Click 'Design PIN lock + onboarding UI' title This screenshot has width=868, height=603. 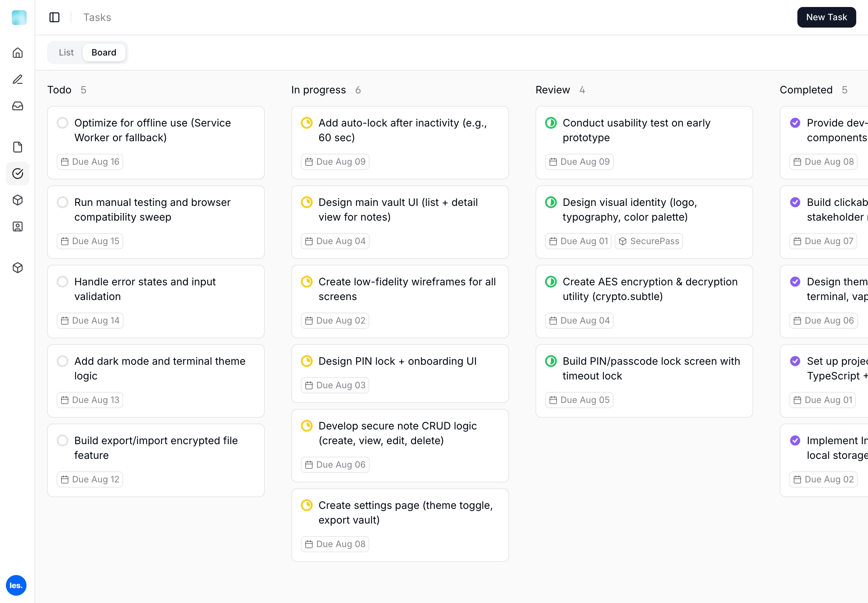(398, 361)
